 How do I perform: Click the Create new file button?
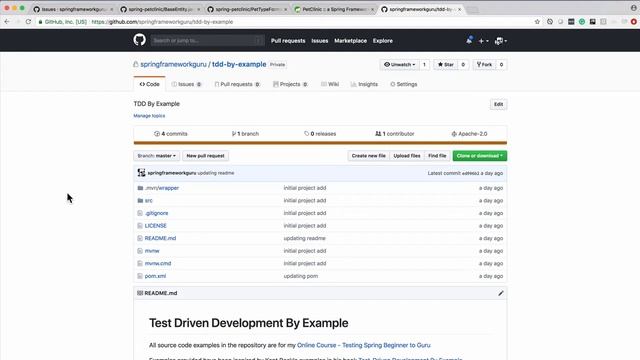pyautogui.click(x=369, y=156)
